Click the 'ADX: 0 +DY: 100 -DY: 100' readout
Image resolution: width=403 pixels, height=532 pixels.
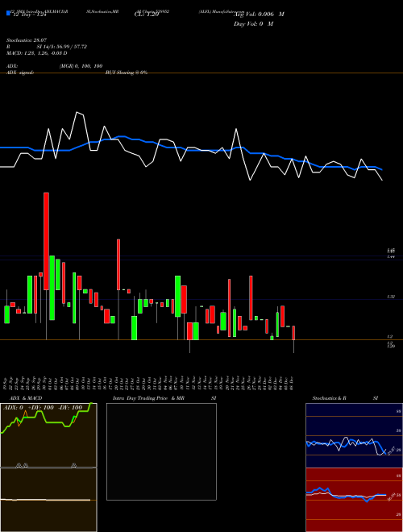[x=43, y=408]
